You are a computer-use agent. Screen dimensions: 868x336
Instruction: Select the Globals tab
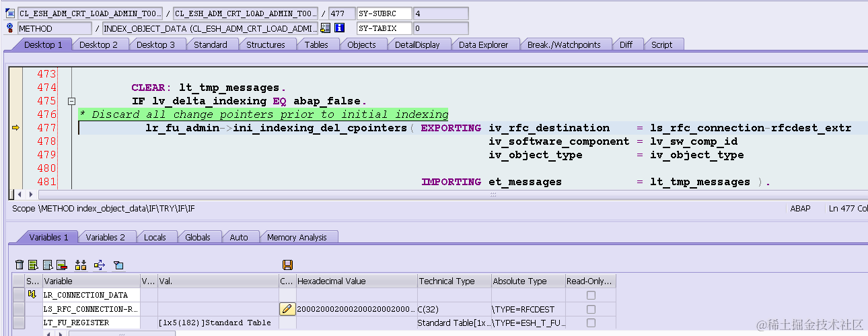198,237
